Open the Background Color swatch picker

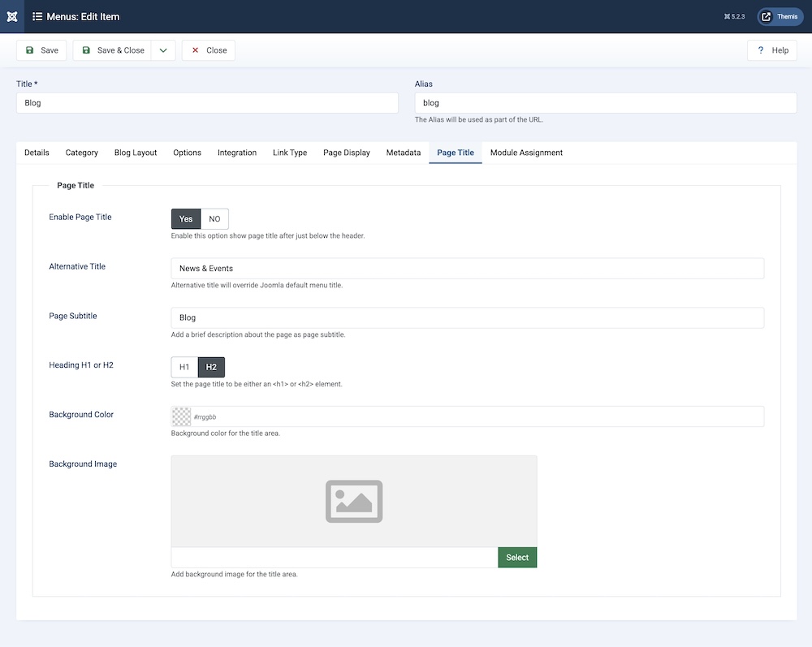tap(182, 416)
